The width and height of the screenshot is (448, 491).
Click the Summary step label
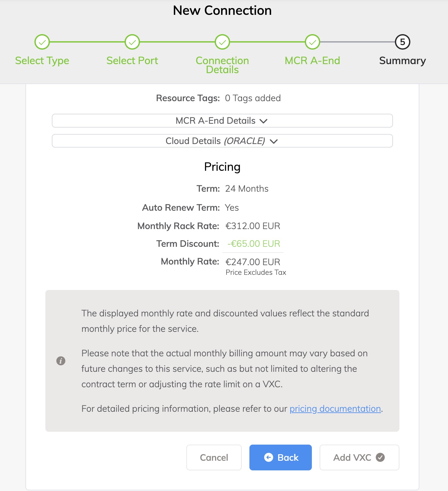click(402, 61)
